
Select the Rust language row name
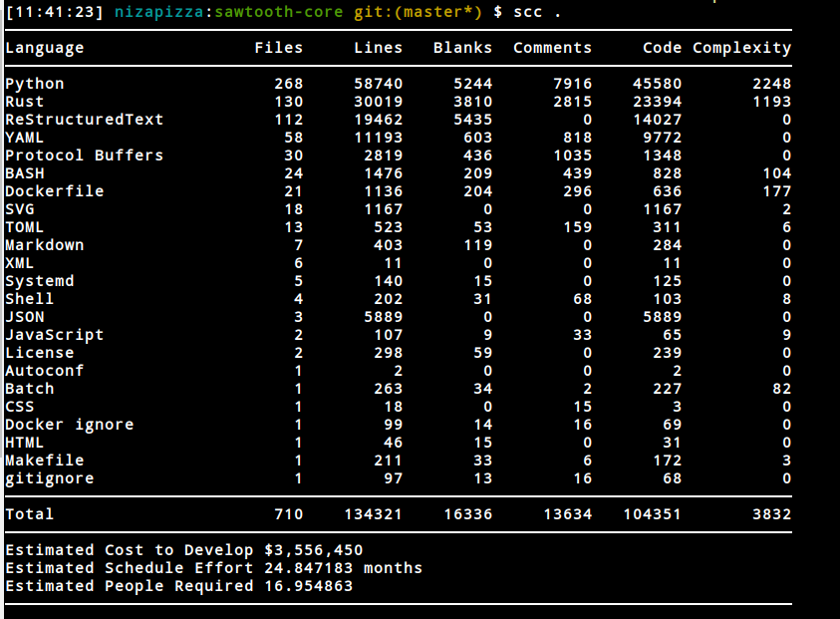point(25,102)
